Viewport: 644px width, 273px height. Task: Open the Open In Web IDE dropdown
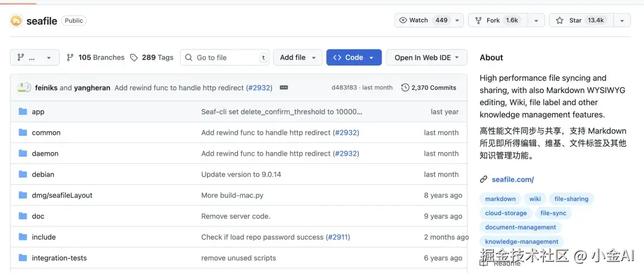(x=426, y=57)
